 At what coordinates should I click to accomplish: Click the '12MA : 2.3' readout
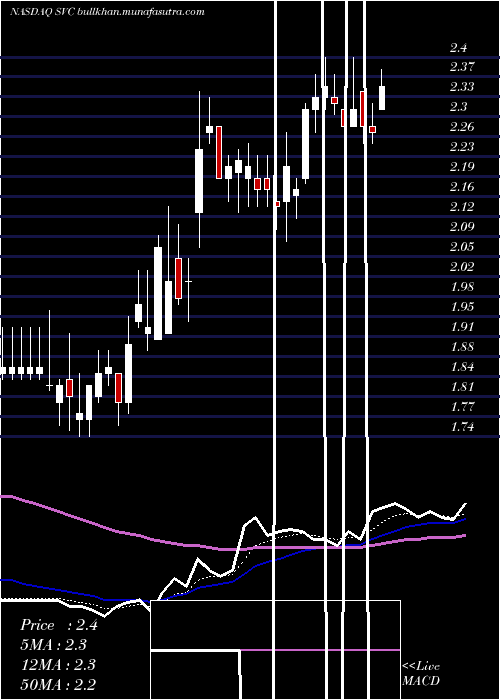58,665
